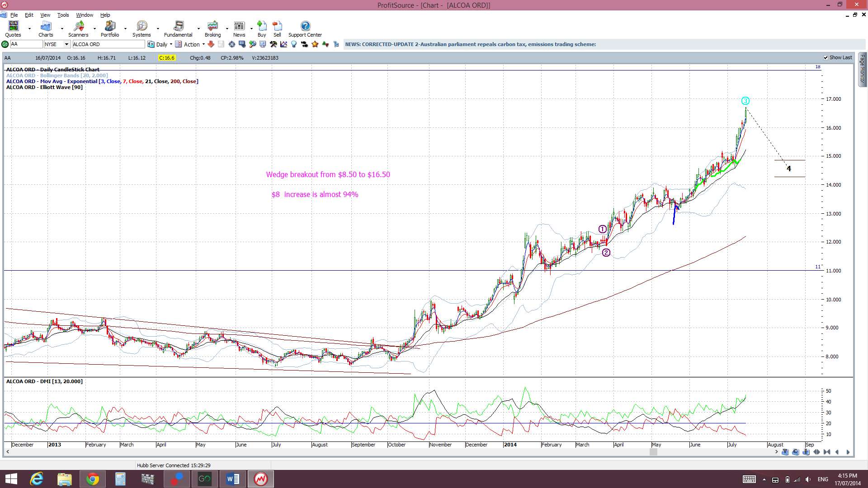The height and width of the screenshot is (488, 868).
Task: Click the Action document icon
Action: coord(178,44)
